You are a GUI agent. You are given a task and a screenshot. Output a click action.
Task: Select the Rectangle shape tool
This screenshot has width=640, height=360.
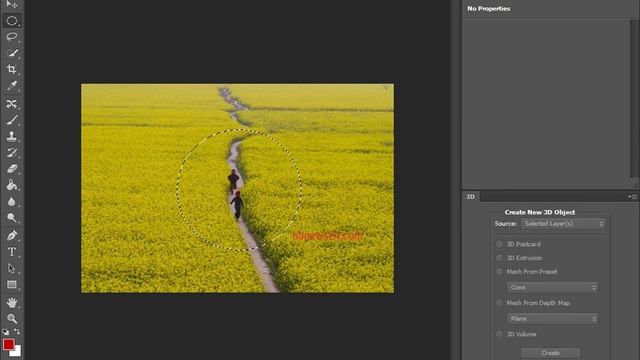tap(12, 284)
